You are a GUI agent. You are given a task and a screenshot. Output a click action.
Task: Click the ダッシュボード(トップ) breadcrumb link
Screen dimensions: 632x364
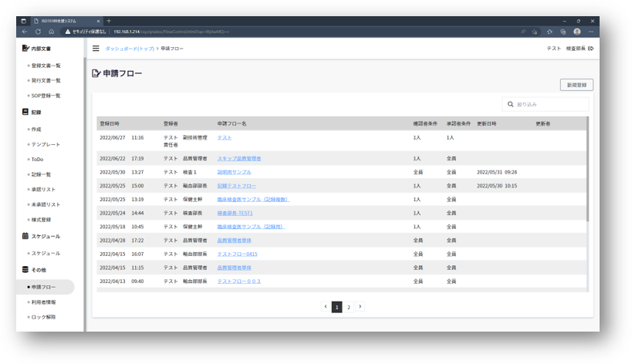[129, 49]
